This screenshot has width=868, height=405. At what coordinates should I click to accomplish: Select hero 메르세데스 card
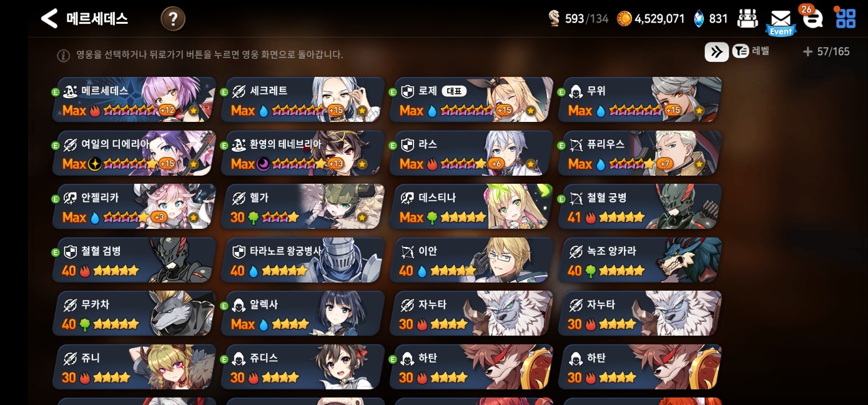coord(136,100)
